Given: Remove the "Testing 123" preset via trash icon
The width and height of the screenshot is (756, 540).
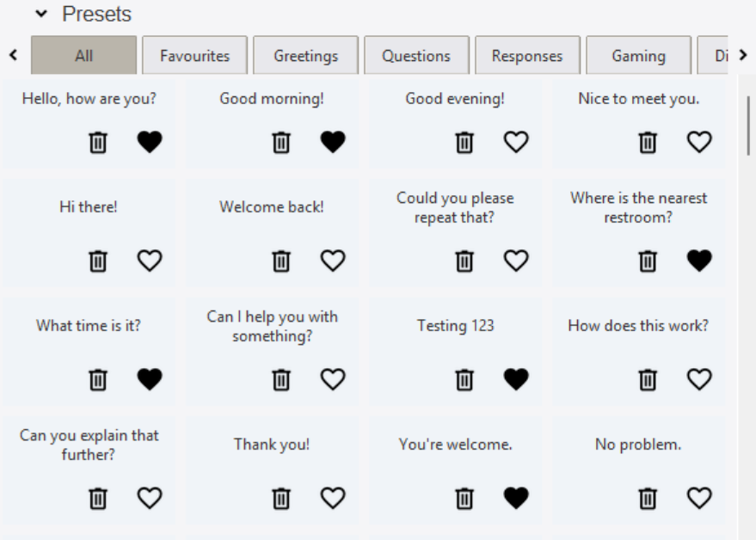Looking at the screenshot, I should coord(464,380).
